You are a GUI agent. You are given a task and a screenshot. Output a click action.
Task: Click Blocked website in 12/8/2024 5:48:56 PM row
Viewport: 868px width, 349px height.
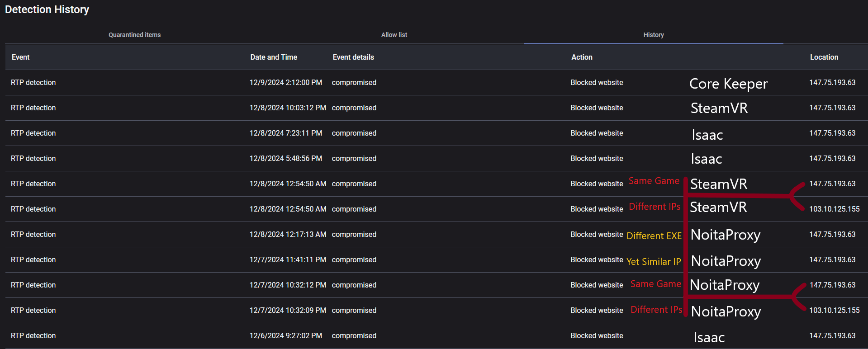point(597,159)
